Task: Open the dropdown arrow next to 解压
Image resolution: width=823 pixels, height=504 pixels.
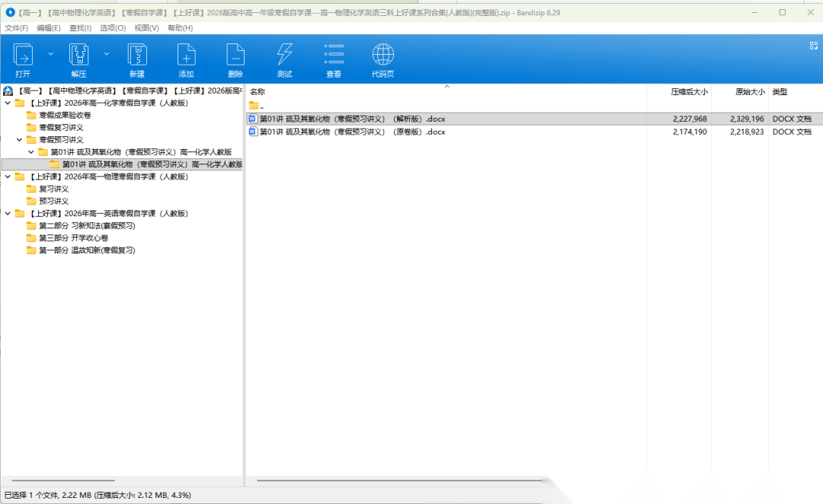Action: click(x=107, y=54)
